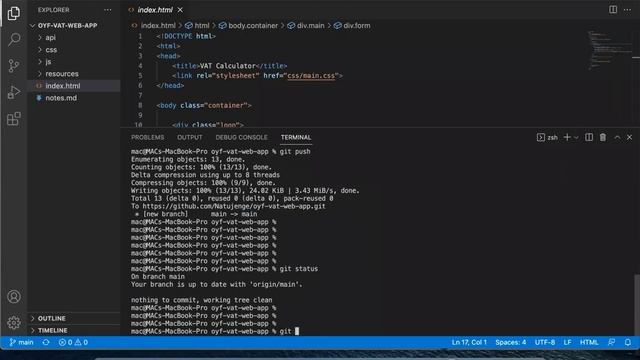Open the Source Control view icon
This screenshot has width=640, height=360.
coord(14,66)
